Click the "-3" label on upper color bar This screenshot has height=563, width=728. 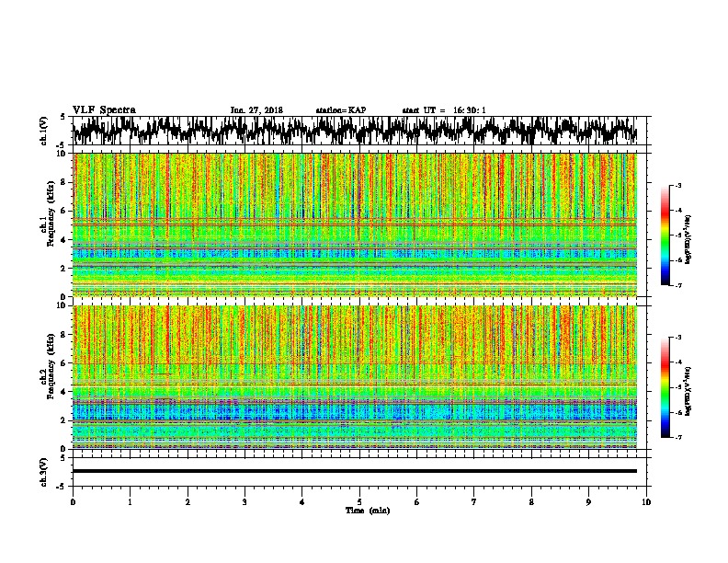pyautogui.click(x=677, y=185)
